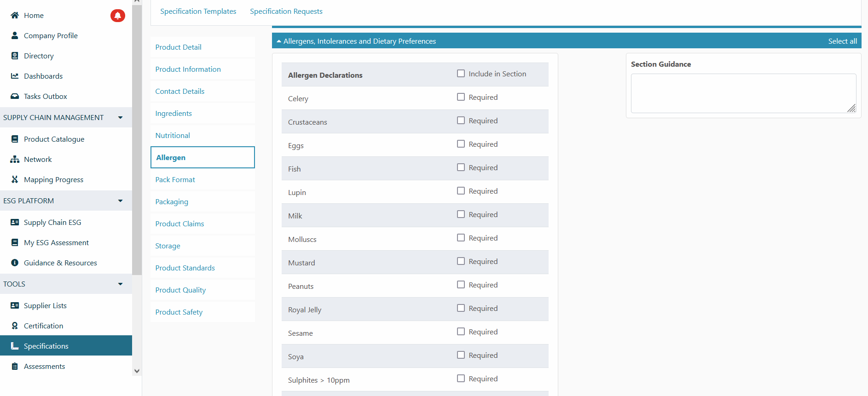Switch to the Specification Requests tab
This screenshot has height=396, width=868.
pos(286,11)
